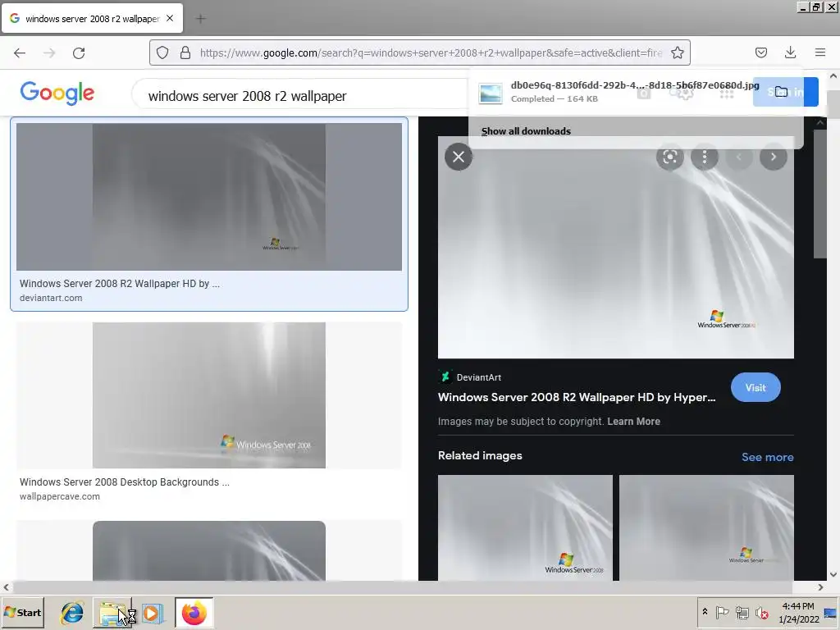Click the horizontal scrollbar left arrow
Viewport: 840px width, 630px height.
point(6,587)
